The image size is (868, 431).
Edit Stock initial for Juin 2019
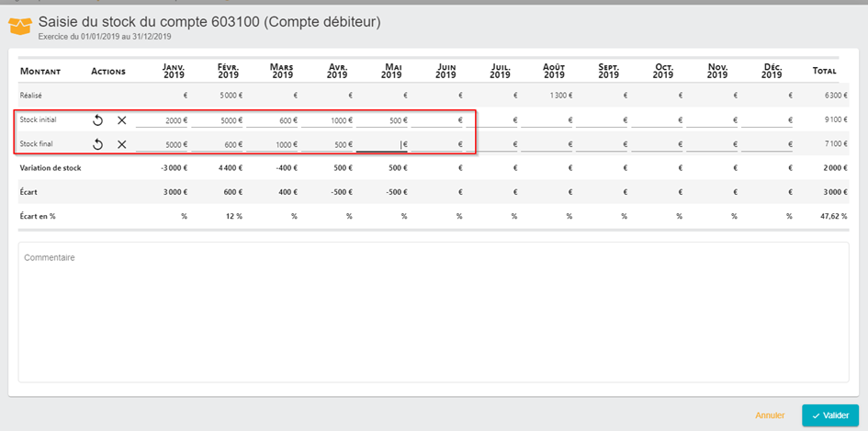click(437, 119)
